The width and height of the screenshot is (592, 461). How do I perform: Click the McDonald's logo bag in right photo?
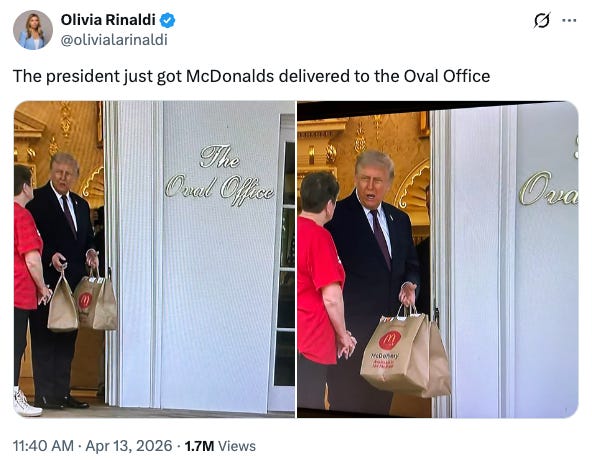pos(396,354)
